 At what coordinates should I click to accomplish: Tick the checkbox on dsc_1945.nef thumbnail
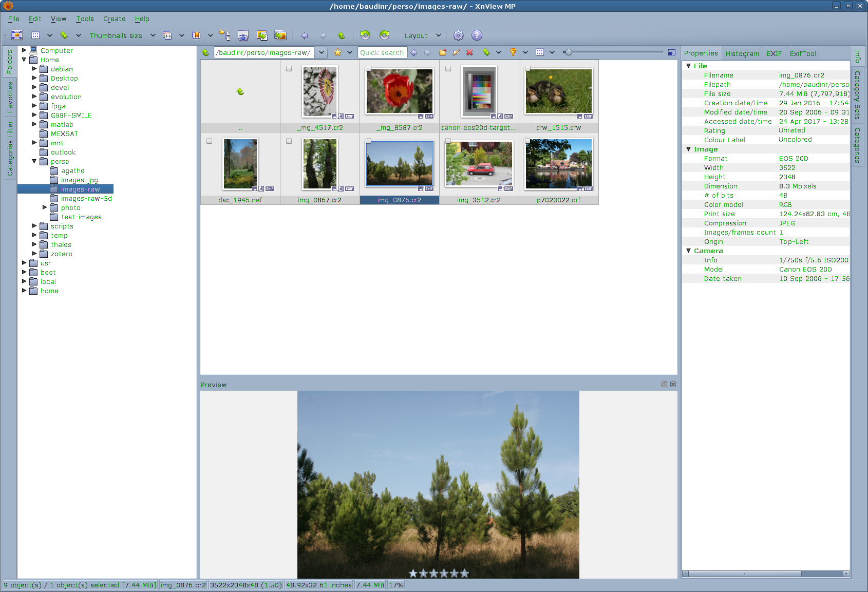tap(209, 141)
